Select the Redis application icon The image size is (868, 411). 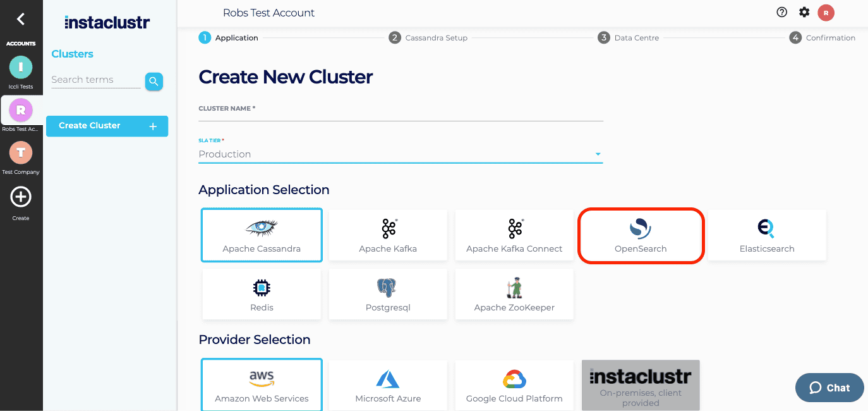pos(262,294)
